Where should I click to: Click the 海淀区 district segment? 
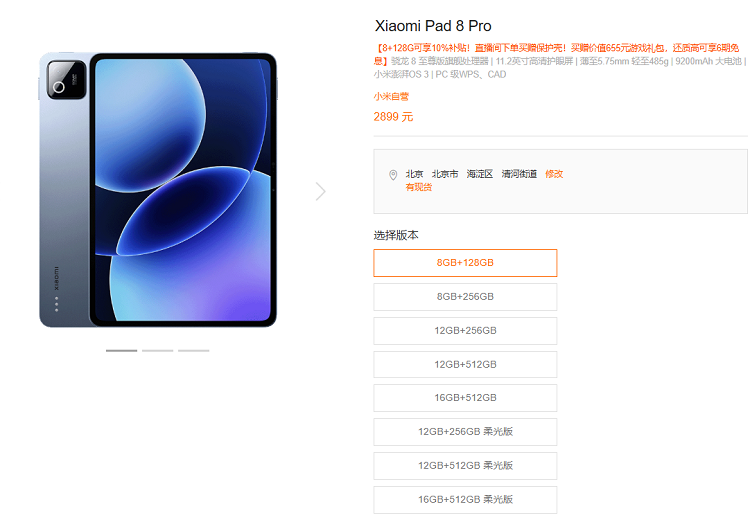pyautogui.click(x=480, y=174)
